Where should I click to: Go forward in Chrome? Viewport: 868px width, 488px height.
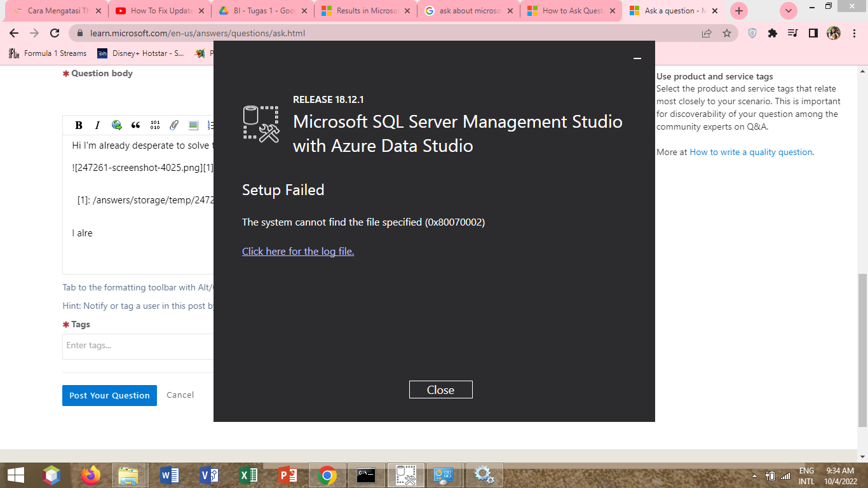[34, 33]
